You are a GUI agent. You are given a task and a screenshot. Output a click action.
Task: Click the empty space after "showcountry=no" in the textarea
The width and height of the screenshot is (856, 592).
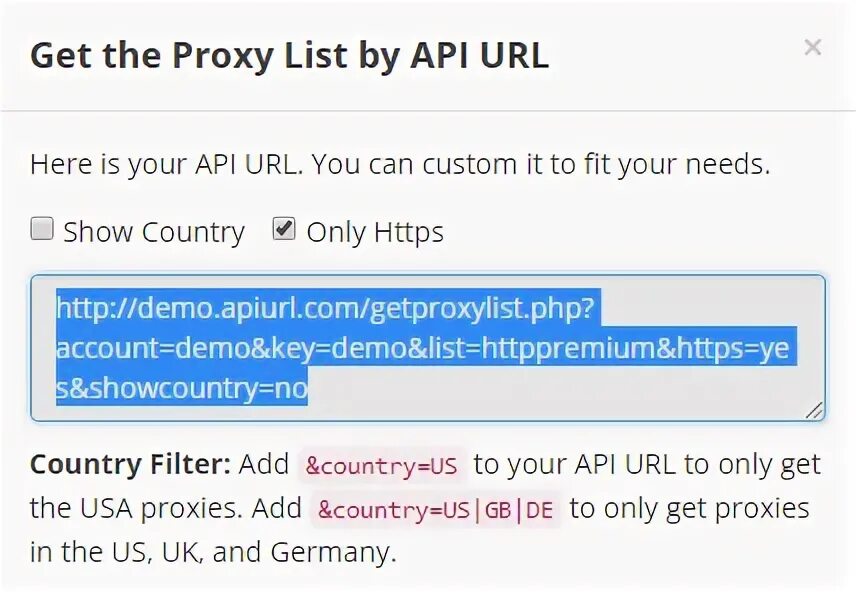pyautogui.click(x=560, y=389)
